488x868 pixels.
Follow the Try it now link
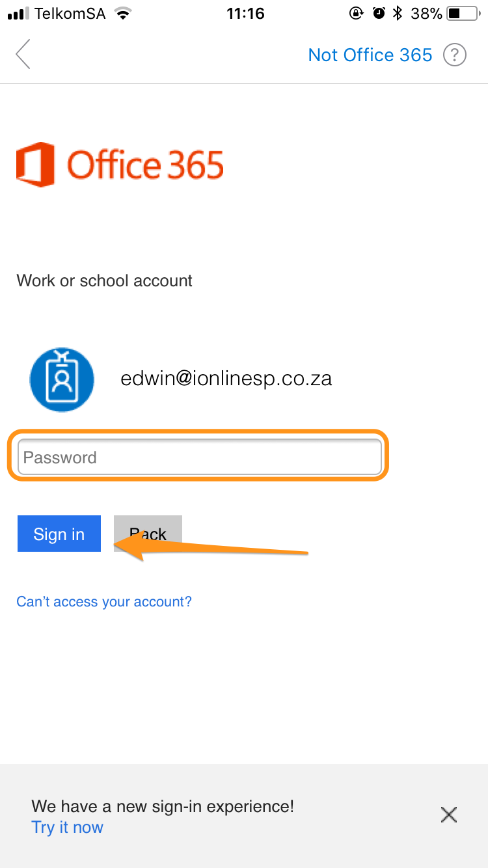click(x=67, y=827)
